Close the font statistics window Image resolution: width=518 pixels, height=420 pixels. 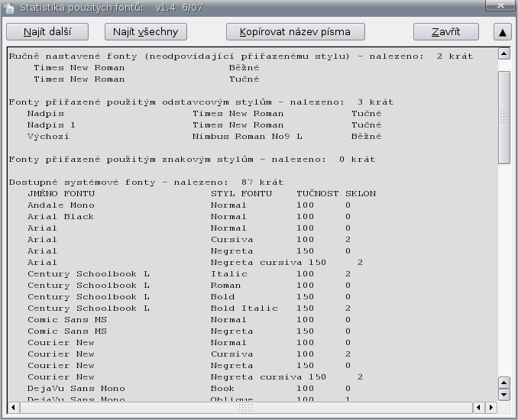(501, 5)
